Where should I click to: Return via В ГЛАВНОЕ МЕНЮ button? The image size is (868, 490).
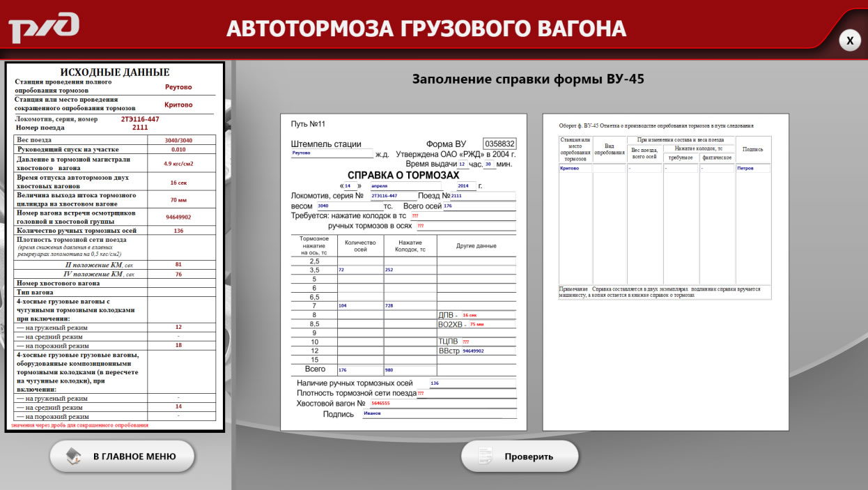pos(122,457)
